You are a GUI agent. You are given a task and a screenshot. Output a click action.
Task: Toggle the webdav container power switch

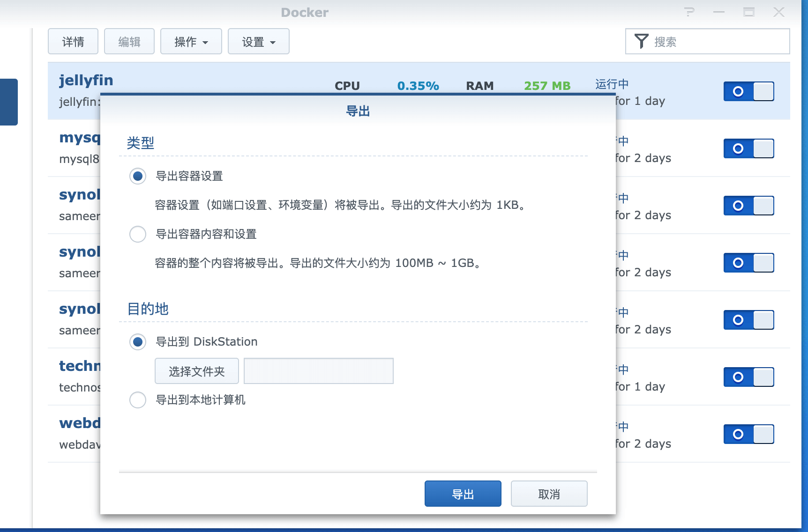[x=748, y=434]
